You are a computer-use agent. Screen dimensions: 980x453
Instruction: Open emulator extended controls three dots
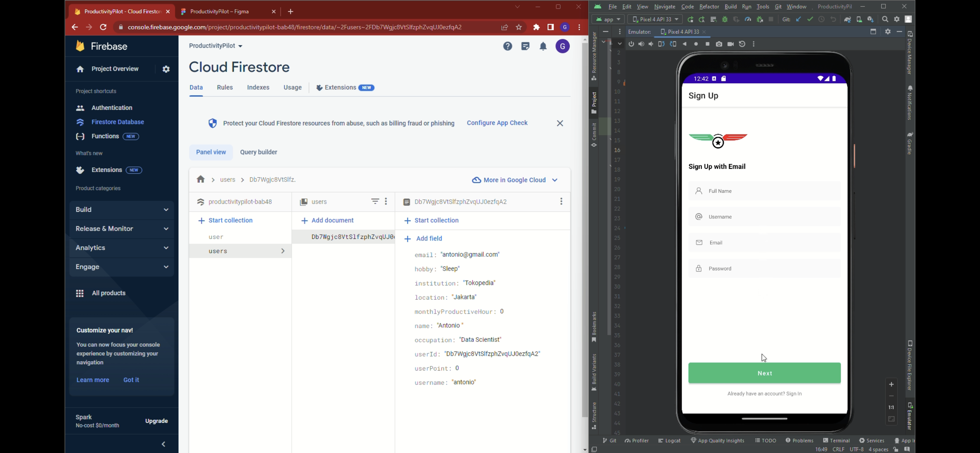pos(754,44)
